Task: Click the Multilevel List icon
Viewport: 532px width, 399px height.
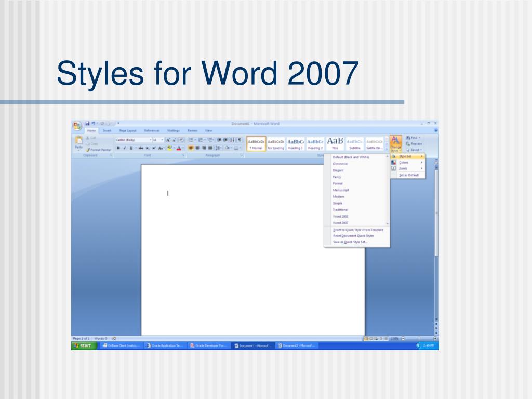Action: point(210,140)
